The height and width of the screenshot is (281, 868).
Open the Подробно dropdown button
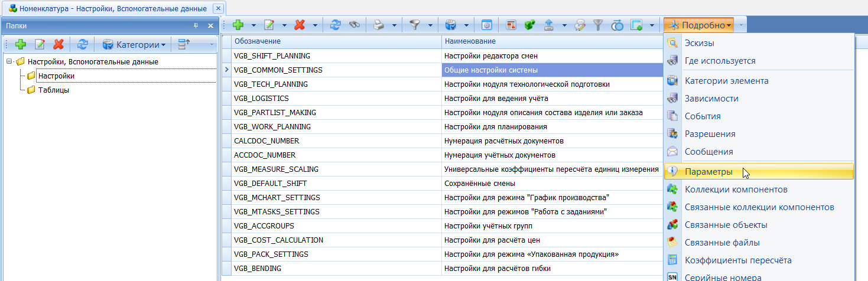tap(698, 25)
